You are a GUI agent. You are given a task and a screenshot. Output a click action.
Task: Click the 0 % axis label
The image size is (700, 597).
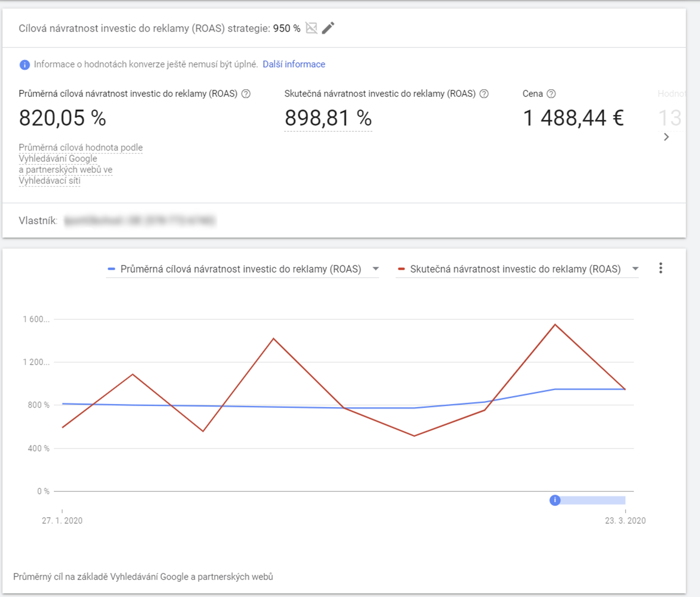43,491
